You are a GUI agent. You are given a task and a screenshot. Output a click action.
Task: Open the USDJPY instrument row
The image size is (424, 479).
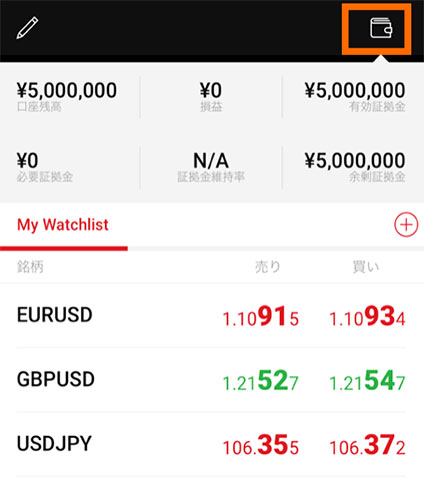tap(212, 444)
